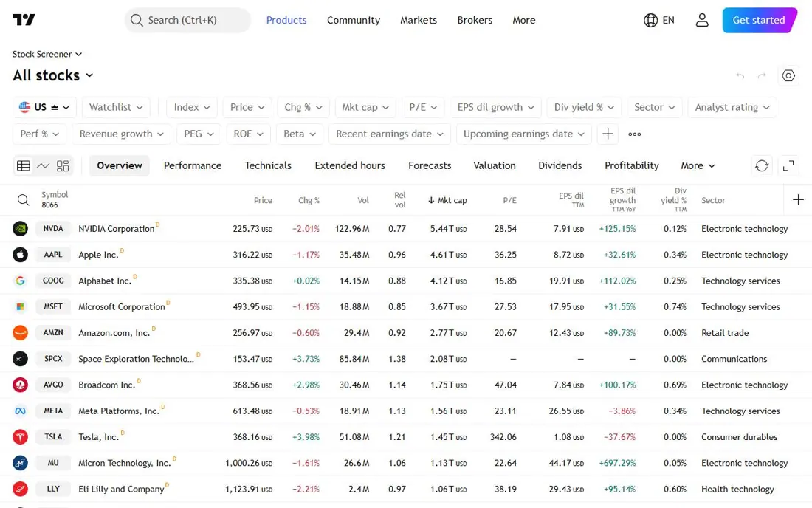This screenshot has width=812, height=508.
Task: Expand the All stocks dropdown
Action: coord(53,75)
